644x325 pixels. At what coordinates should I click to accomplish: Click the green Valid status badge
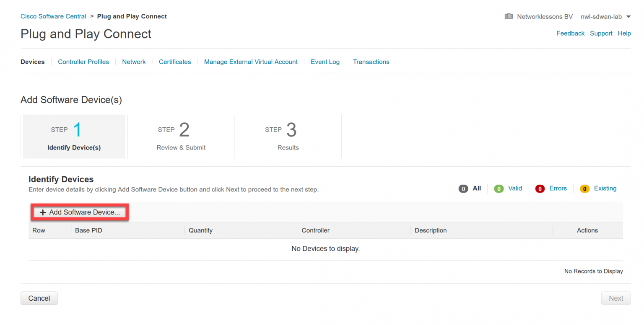(x=499, y=188)
